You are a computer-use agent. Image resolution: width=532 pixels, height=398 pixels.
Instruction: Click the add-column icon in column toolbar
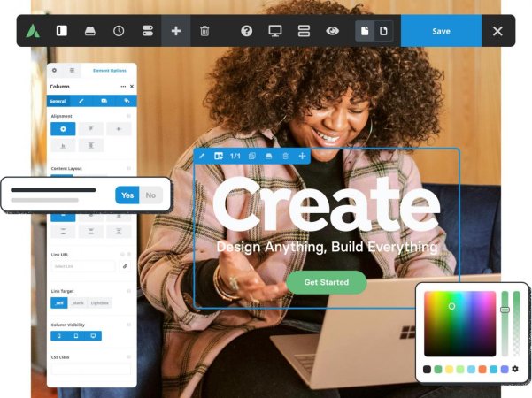click(219, 156)
